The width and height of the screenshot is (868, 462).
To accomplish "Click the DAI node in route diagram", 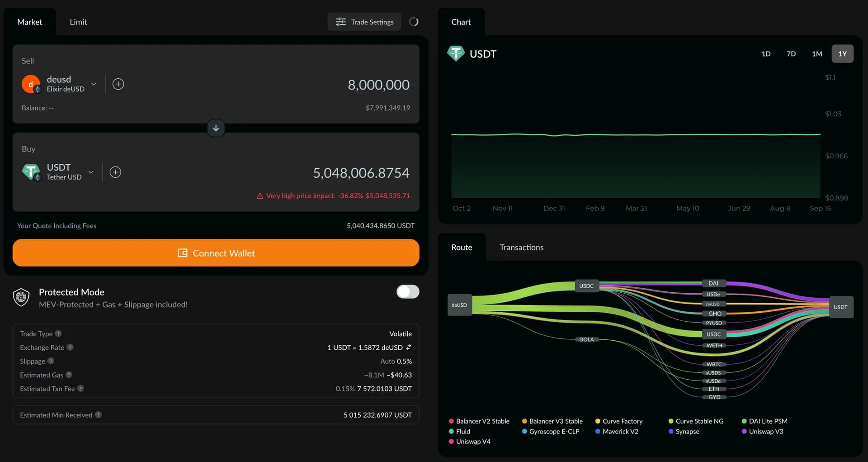I will click(714, 283).
